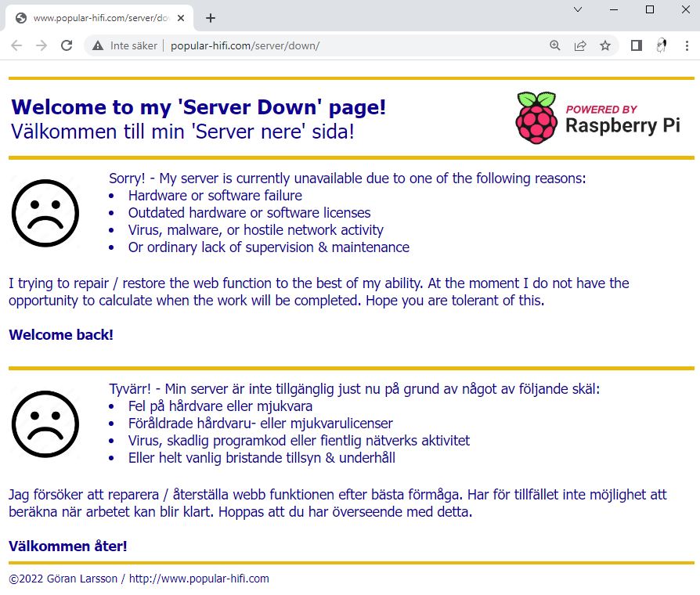Click the 'Tyvärr! - Min server är inte tillgänglig' line

pos(355,389)
